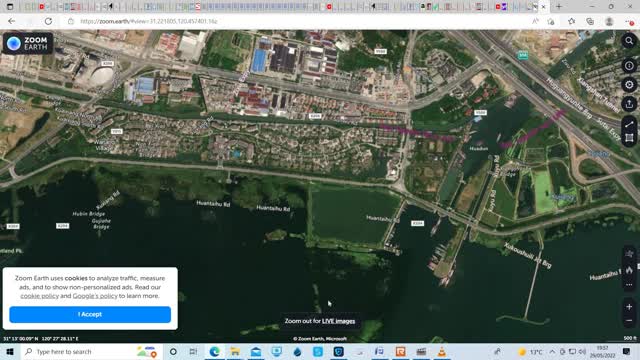Open the info/about panel icon
This screenshot has height=360, width=640.
[x=629, y=65]
